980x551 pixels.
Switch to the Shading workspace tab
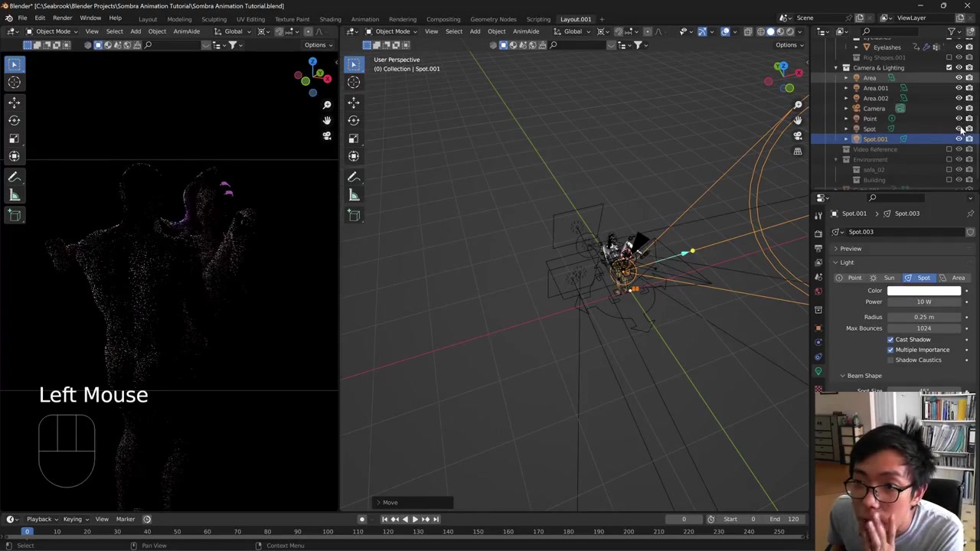point(330,19)
